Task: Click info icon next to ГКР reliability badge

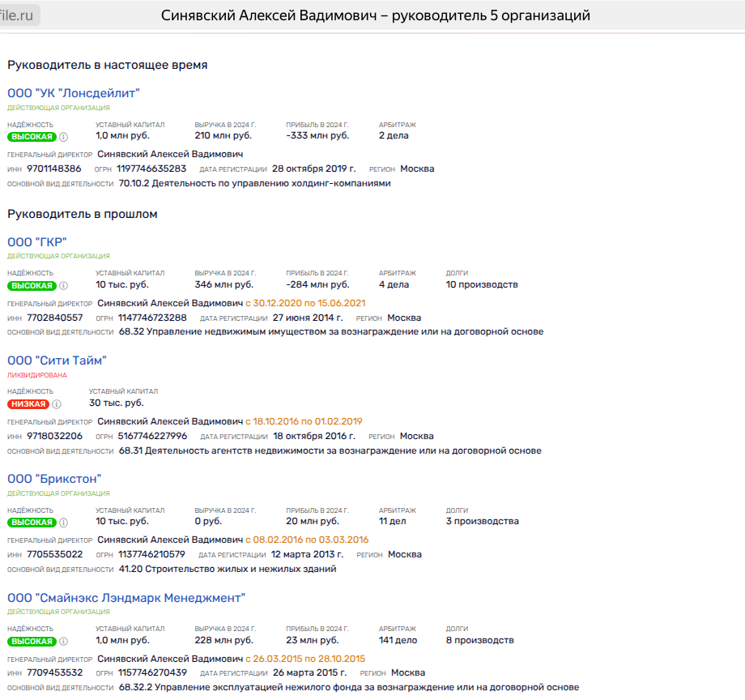Action: [x=64, y=285]
